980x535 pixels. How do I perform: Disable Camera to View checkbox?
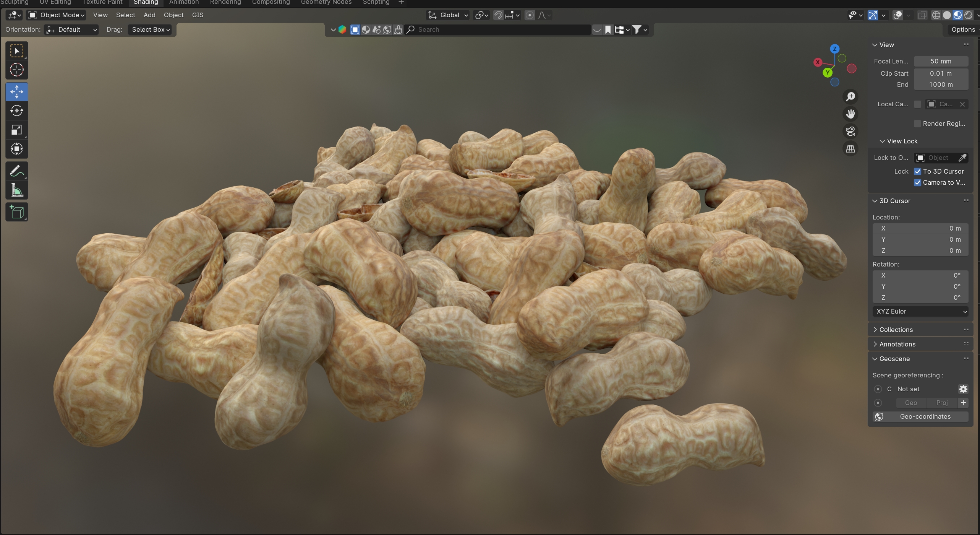click(x=917, y=182)
